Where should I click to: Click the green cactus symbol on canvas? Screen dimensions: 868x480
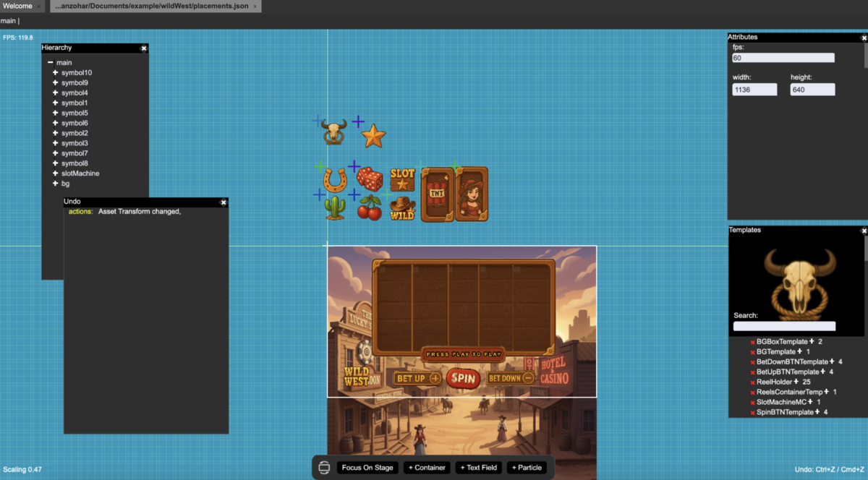coord(335,207)
